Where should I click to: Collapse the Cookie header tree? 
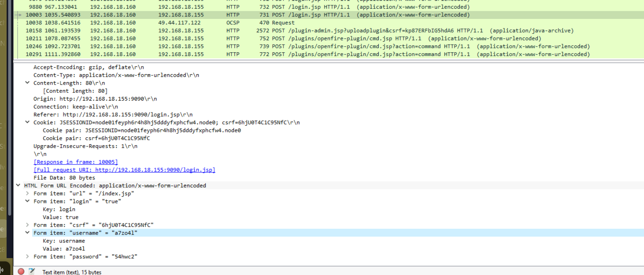pyautogui.click(x=27, y=122)
